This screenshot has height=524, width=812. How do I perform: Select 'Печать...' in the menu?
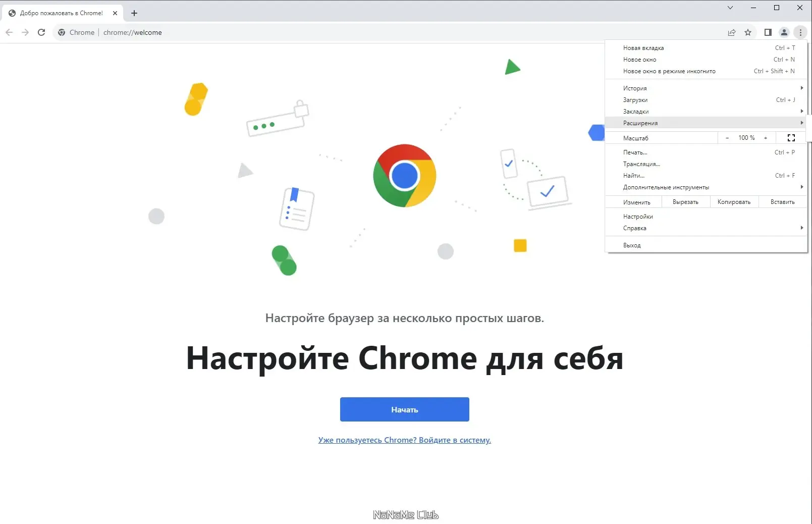706,152
